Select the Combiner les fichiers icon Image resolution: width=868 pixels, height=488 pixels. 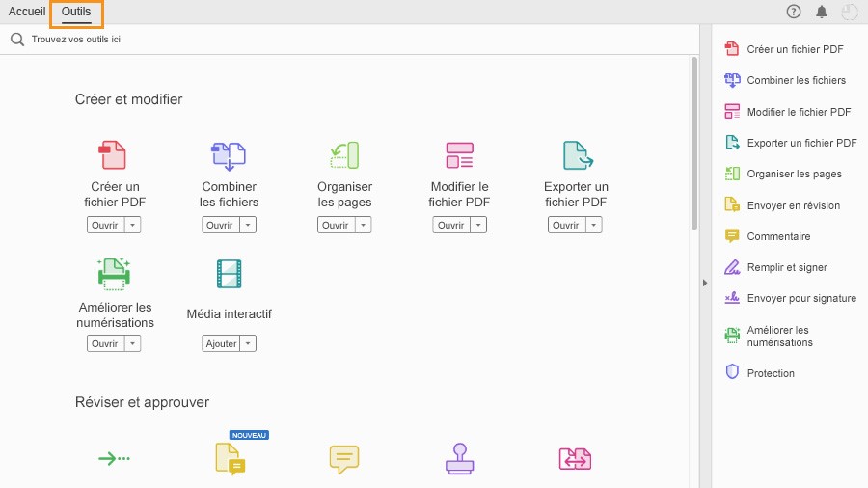pos(229,155)
